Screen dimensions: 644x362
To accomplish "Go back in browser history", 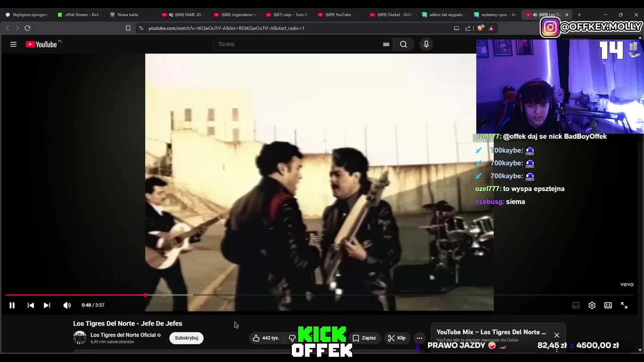I will pyautogui.click(x=7, y=28).
